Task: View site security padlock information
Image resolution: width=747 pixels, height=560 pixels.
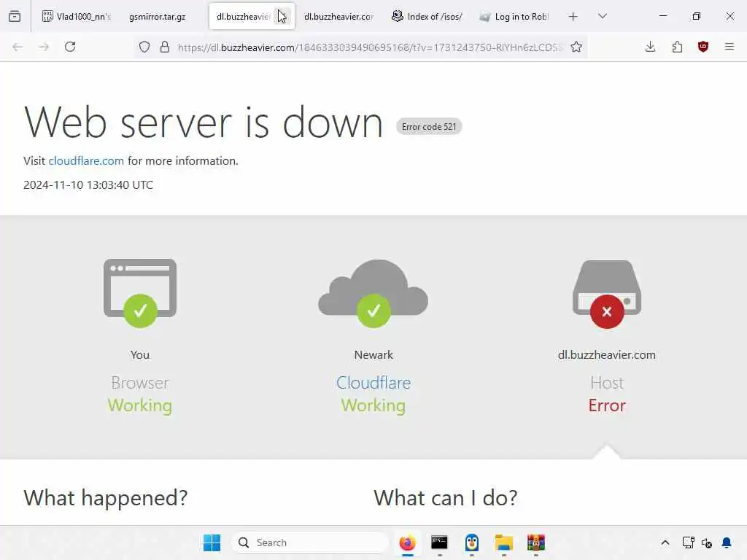Action: pos(165,47)
